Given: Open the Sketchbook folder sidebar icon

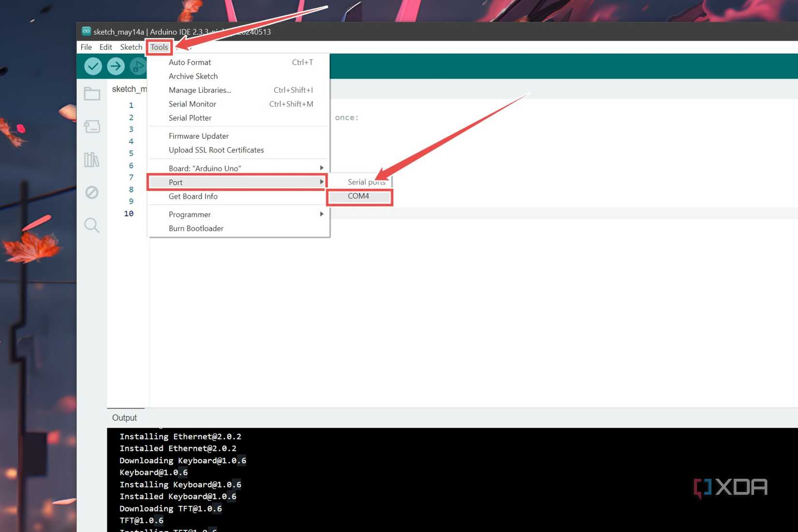Looking at the screenshot, I should tap(92, 94).
